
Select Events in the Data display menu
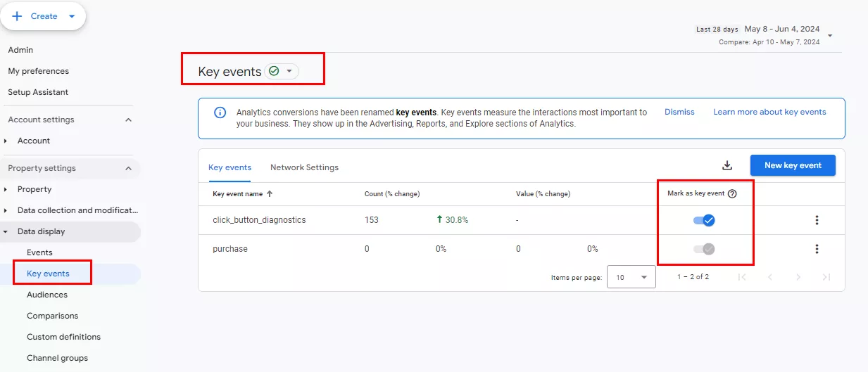tap(39, 252)
